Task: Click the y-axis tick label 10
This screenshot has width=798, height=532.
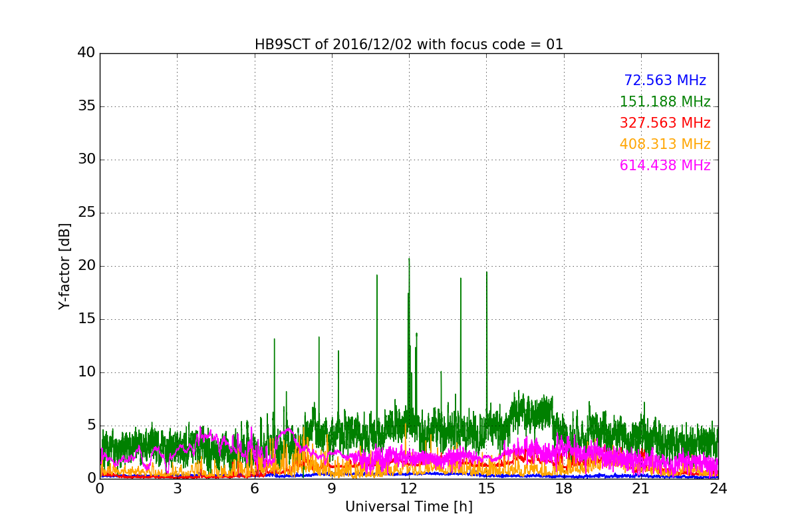Action: point(86,372)
